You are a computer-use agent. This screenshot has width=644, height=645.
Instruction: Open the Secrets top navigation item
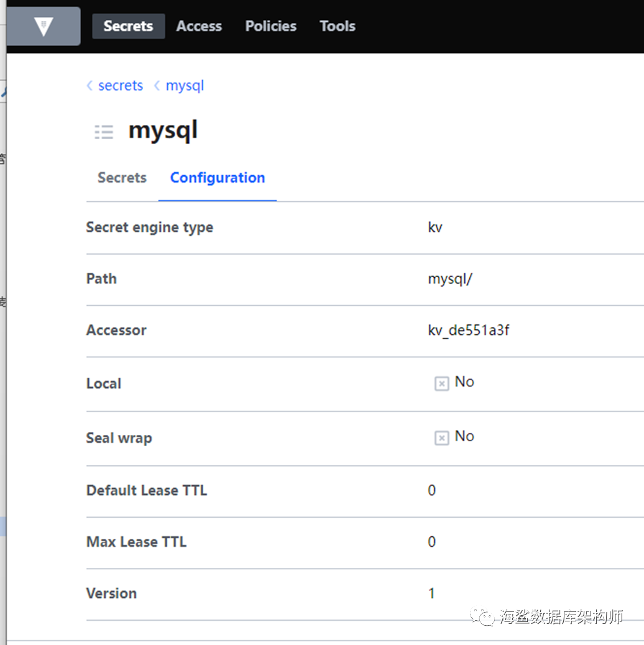129,26
